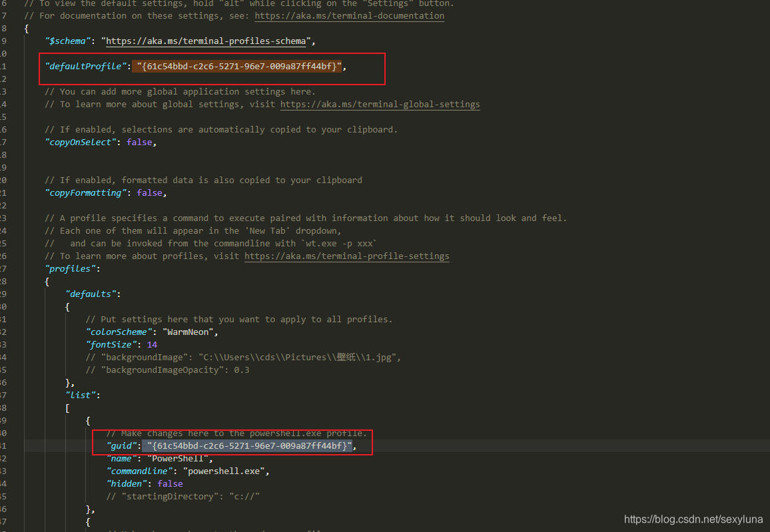Click the false value of copyOnSelect
This screenshot has height=532, width=770.
point(139,142)
